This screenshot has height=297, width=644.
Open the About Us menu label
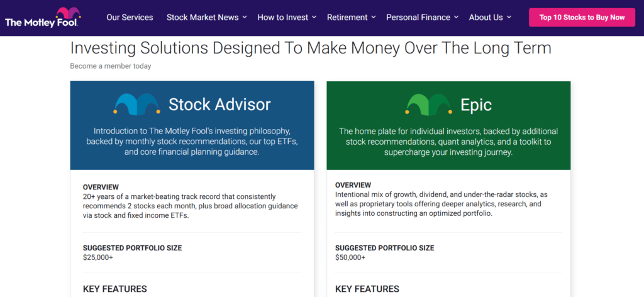pos(486,17)
